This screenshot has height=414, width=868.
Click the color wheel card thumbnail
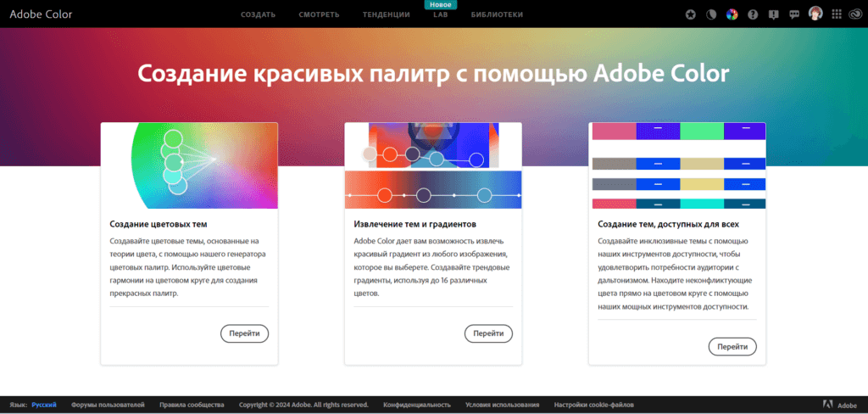pos(189,165)
